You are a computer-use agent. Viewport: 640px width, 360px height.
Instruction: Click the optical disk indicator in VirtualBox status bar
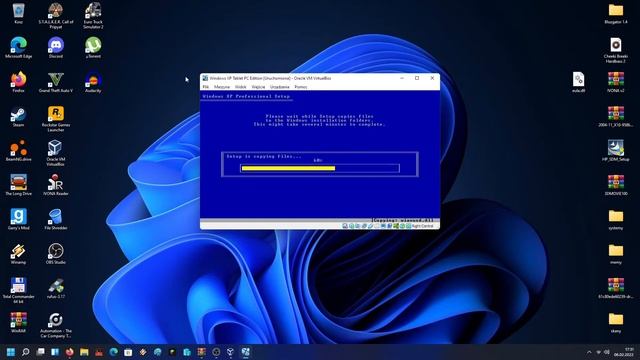tap(351, 226)
